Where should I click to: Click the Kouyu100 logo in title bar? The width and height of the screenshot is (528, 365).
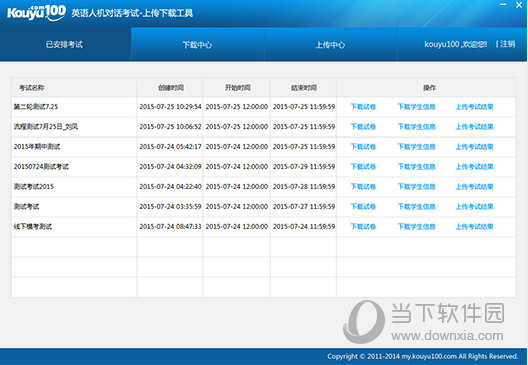pos(36,13)
